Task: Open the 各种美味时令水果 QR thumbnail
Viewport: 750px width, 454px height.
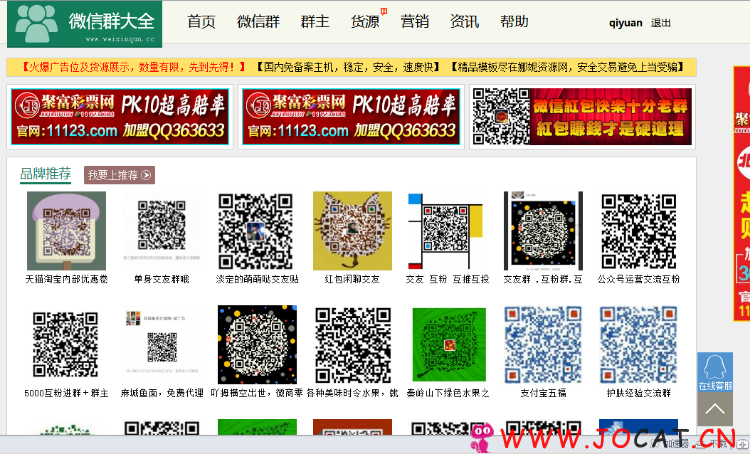Action: pos(353,345)
